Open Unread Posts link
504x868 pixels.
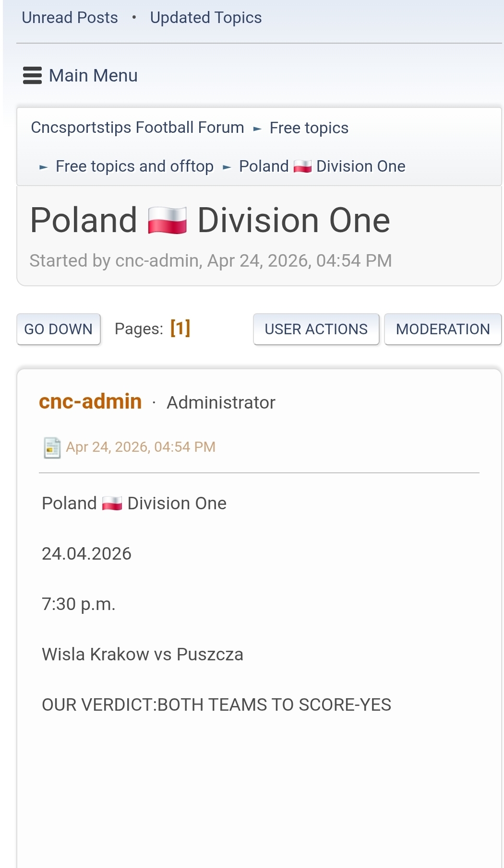(70, 18)
